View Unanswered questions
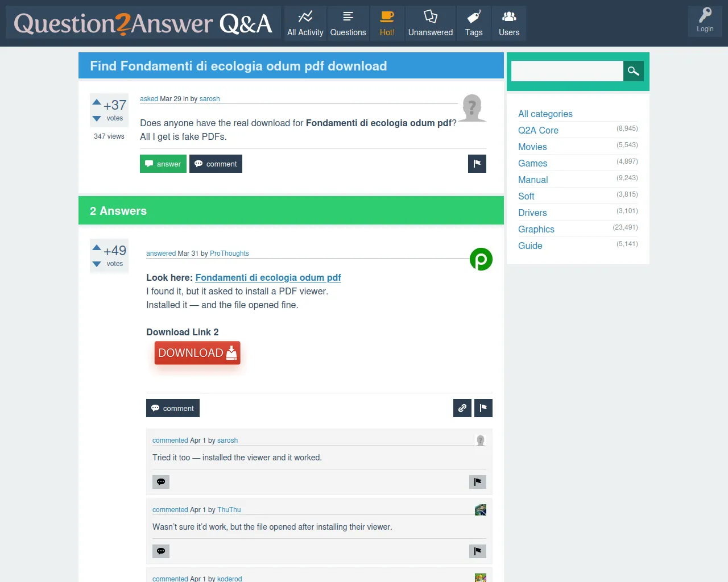 pyautogui.click(x=431, y=24)
